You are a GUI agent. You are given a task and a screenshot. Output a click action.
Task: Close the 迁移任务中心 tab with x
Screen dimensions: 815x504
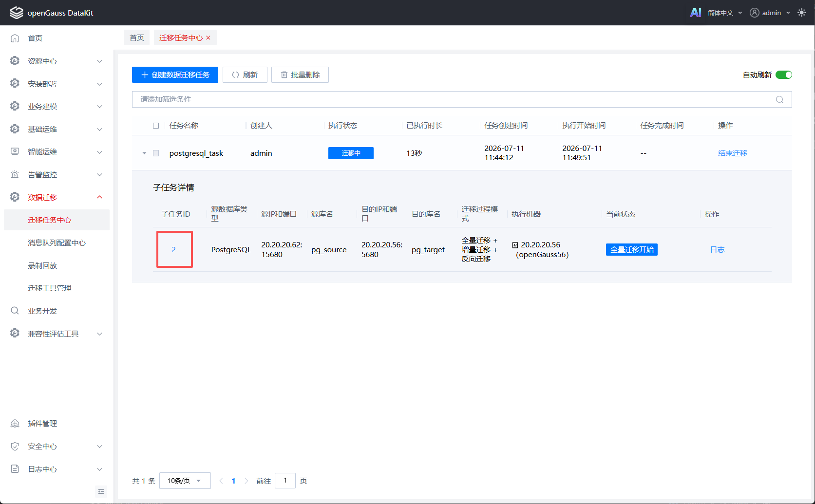(208, 38)
